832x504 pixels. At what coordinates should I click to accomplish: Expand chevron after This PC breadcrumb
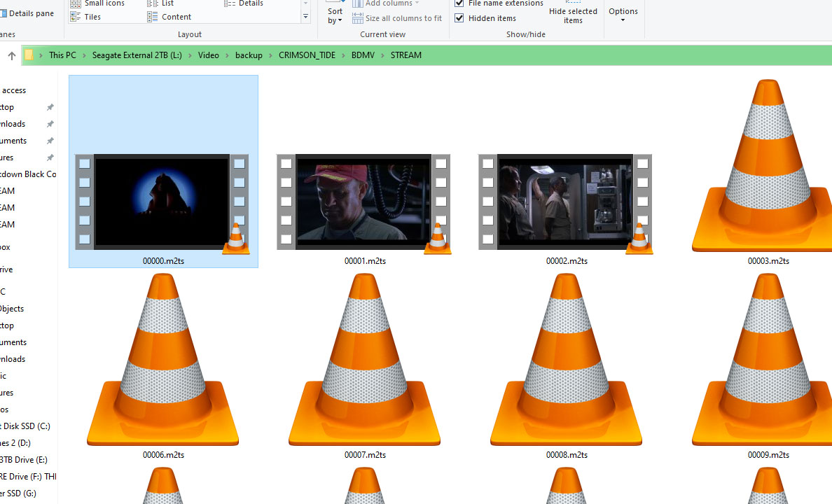(84, 55)
